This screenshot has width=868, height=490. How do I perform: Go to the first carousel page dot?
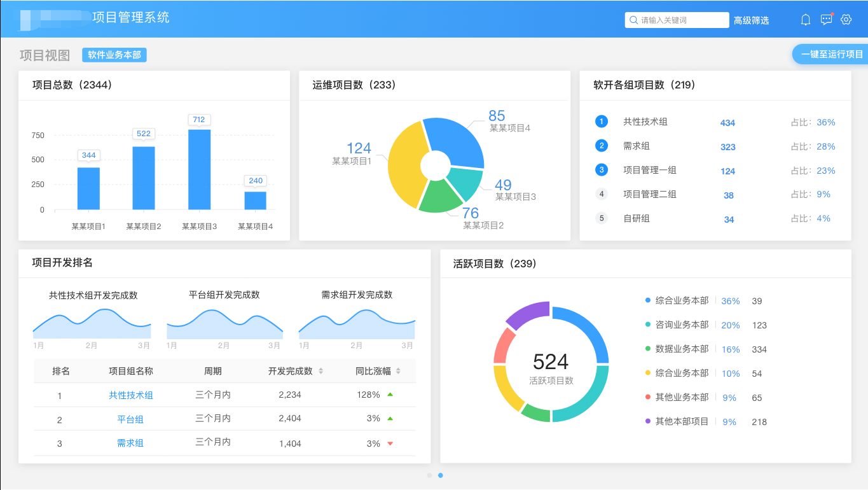click(429, 475)
